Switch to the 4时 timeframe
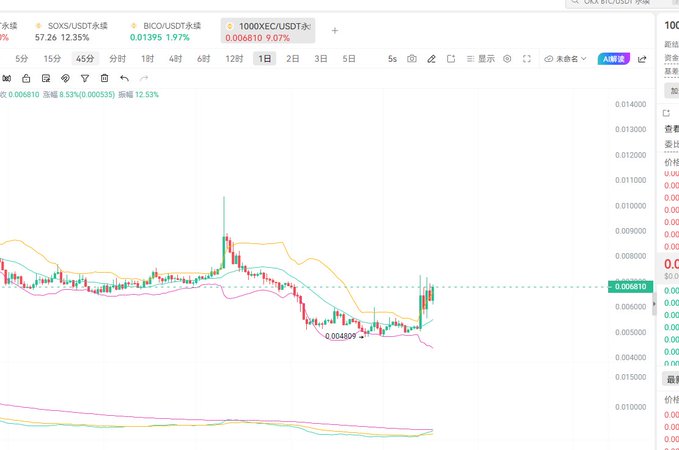Viewport: 679px width, 450px height. tap(175, 59)
